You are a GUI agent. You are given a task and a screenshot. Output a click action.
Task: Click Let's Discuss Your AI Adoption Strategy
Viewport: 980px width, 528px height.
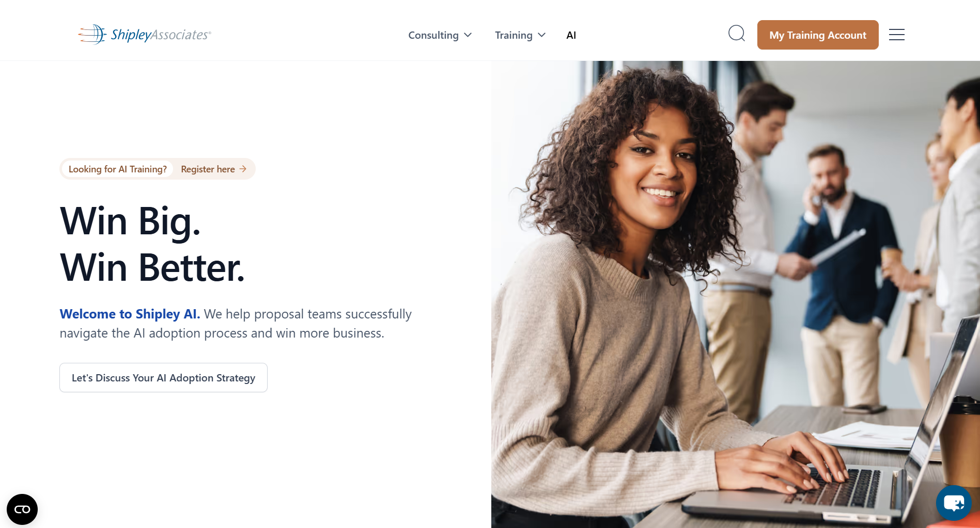[163, 378]
